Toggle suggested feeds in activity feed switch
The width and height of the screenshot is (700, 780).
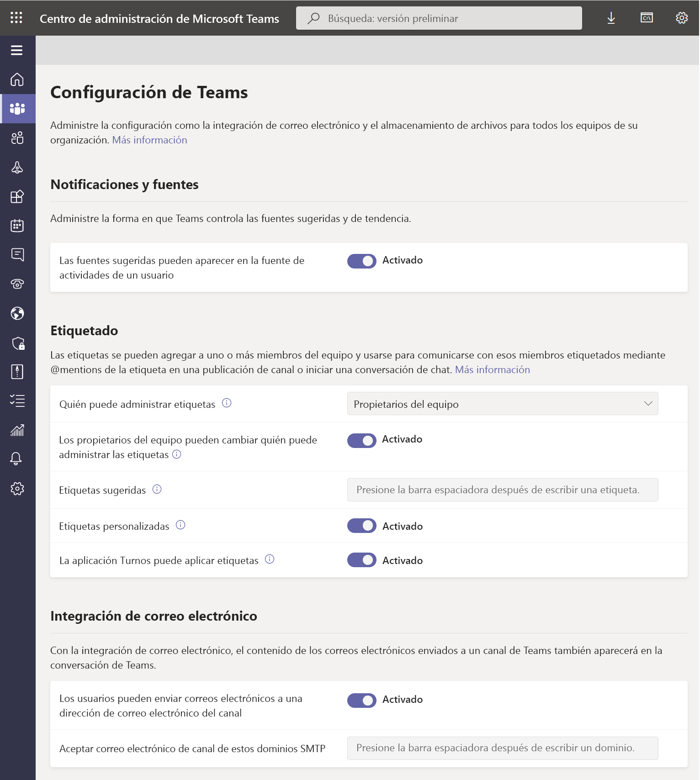(362, 261)
